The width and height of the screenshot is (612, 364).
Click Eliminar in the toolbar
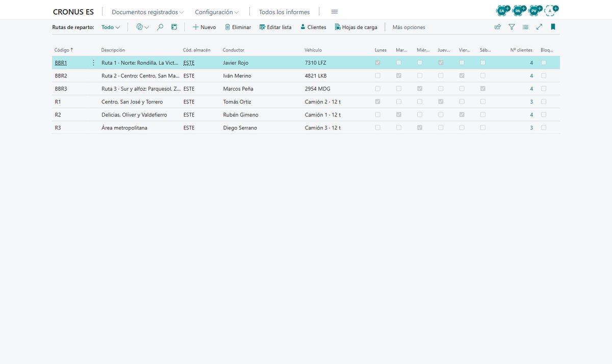pos(238,27)
